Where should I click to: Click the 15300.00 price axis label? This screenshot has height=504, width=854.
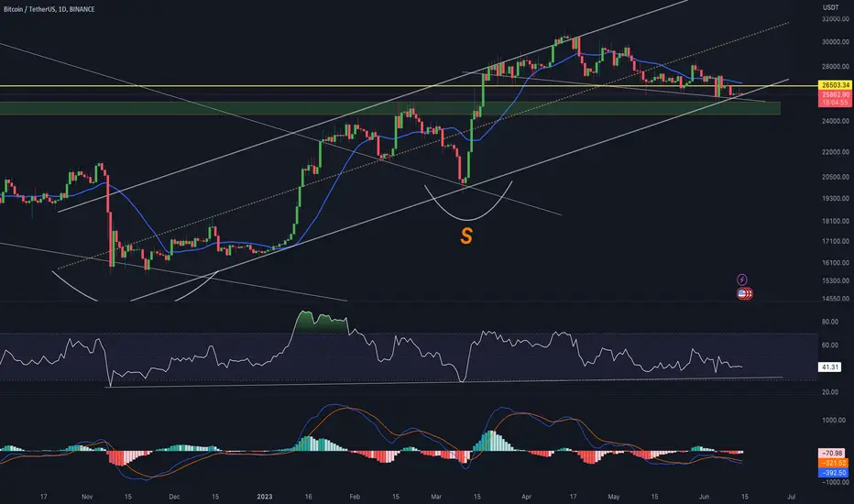[835, 281]
